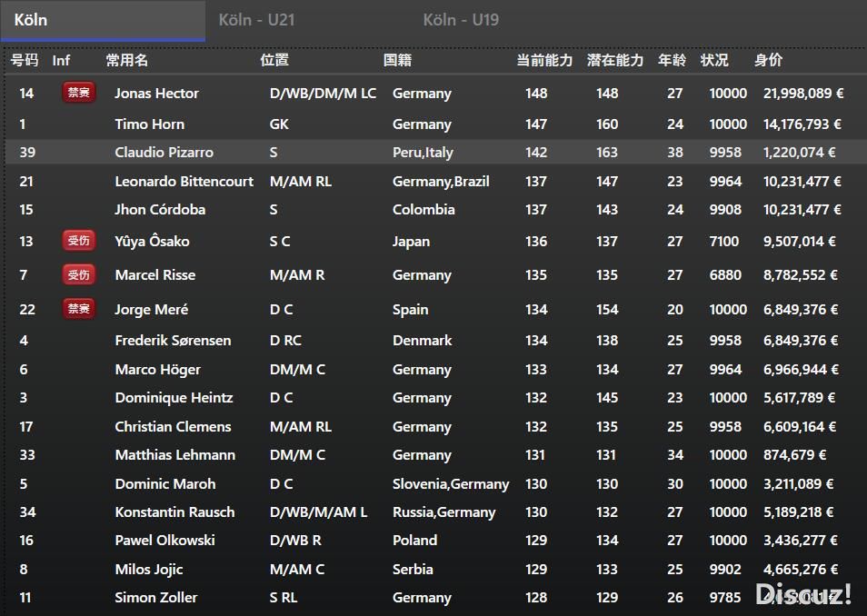Click Claudio Pizarro's value 1,220,074 €
This screenshot has height=616, width=867.
(799, 153)
